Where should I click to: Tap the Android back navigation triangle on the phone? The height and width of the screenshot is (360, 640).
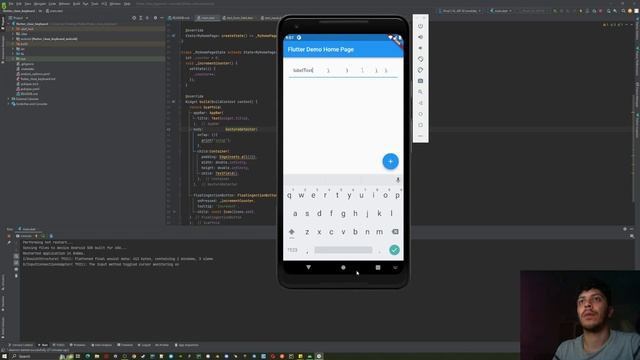point(309,267)
